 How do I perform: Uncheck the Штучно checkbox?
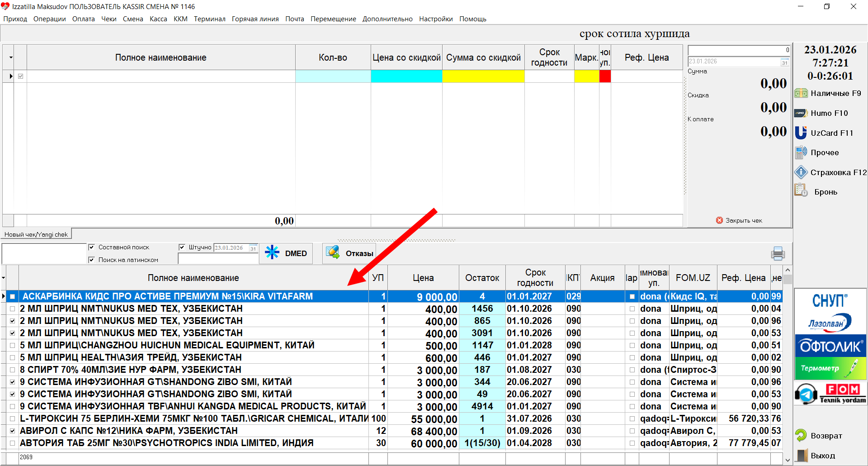[x=182, y=247]
